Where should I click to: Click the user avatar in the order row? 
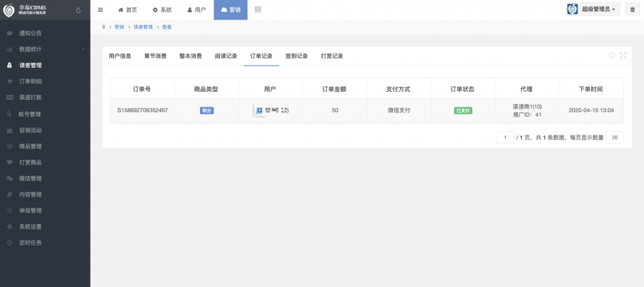click(259, 111)
